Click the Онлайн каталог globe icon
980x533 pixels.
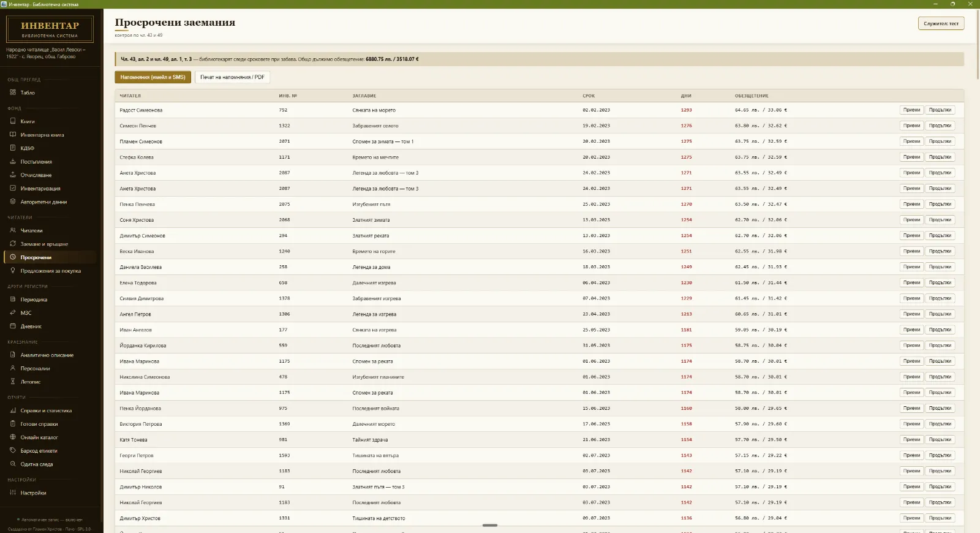click(13, 437)
